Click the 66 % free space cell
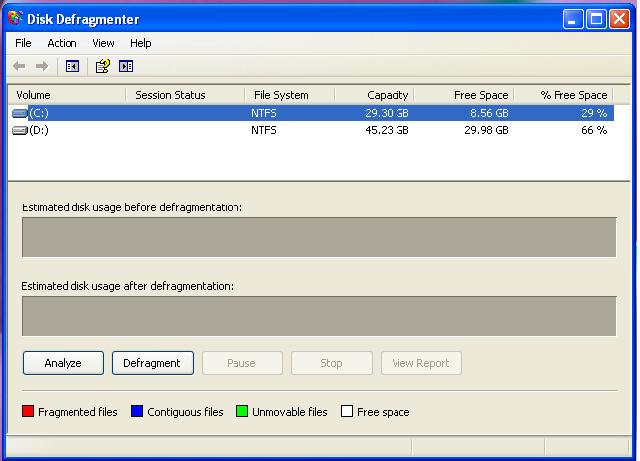 coord(594,131)
